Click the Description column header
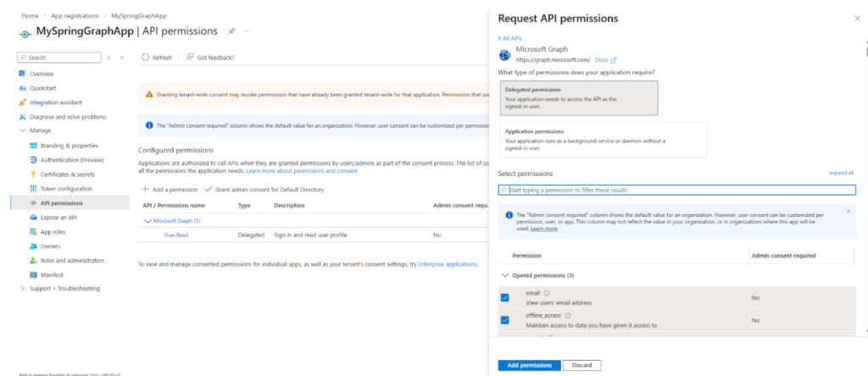 coord(289,206)
